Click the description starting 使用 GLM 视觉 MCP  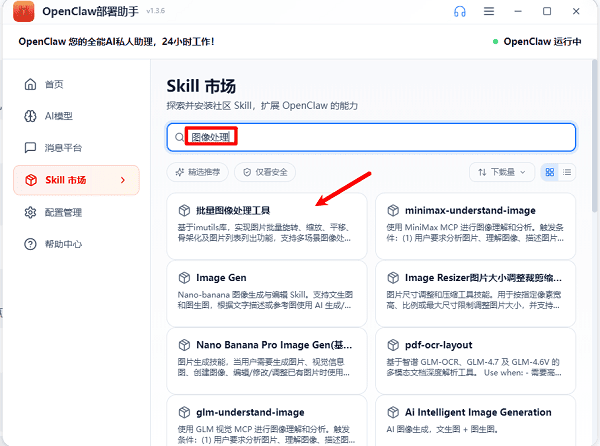266,435
